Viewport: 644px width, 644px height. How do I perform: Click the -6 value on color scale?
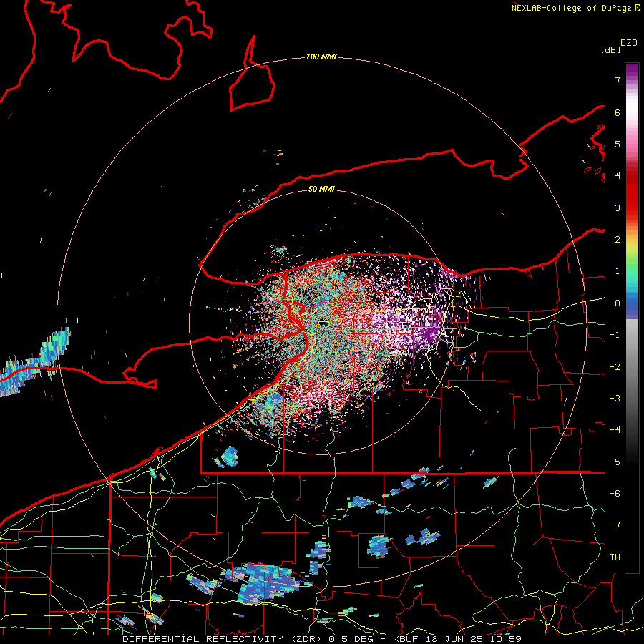point(615,493)
